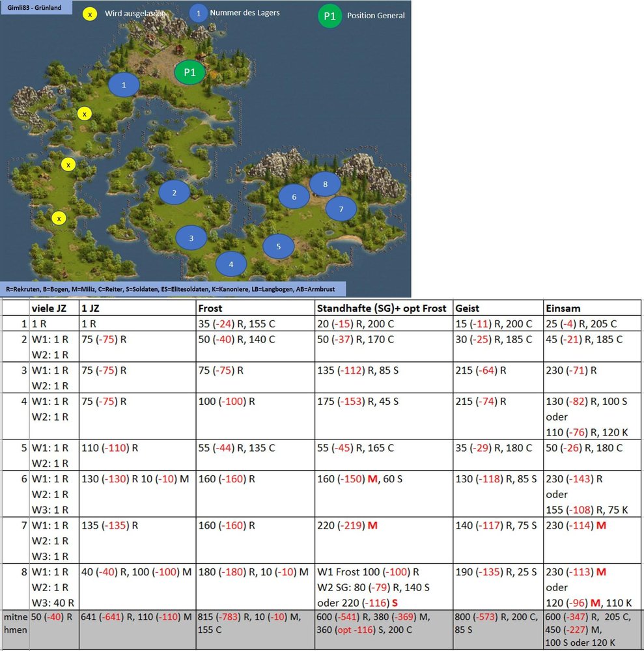Click the green P1 general marker on map
The image size is (644, 651).
[189, 72]
